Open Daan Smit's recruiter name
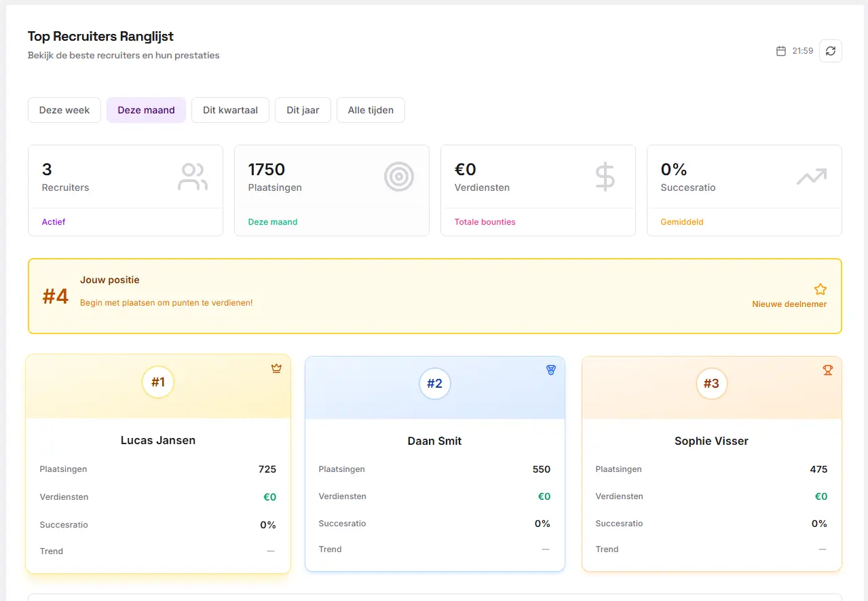The height and width of the screenshot is (601, 868). [434, 441]
